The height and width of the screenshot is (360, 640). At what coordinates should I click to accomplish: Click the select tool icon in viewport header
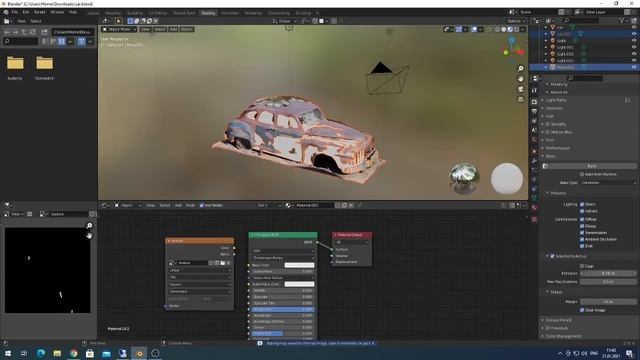click(x=118, y=21)
